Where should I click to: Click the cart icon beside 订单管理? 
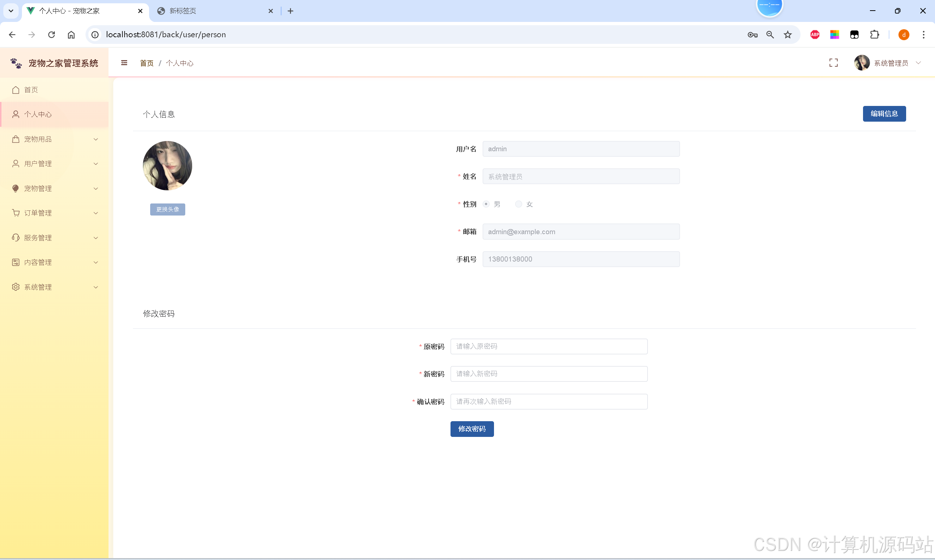pyautogui.click(x=15, y=213)
